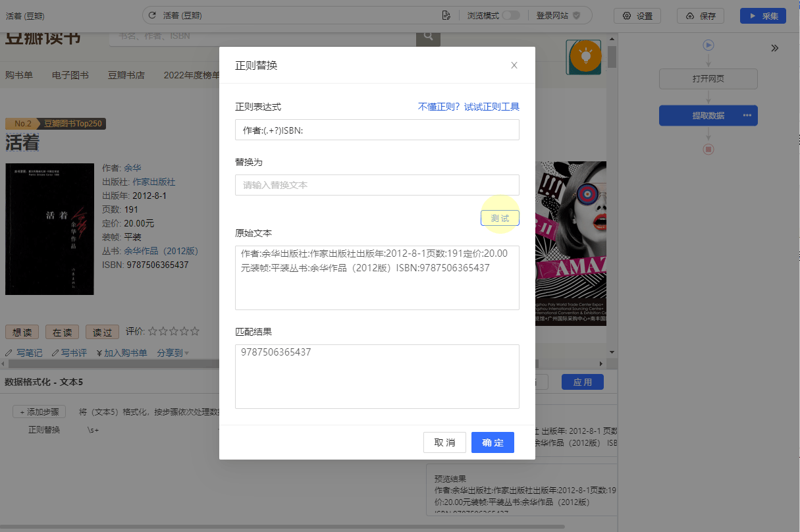The height and width of the screenshot is (532, 800).
Task: Open the 提取数据 step more-options dots
Action: (x=747, y=115)
